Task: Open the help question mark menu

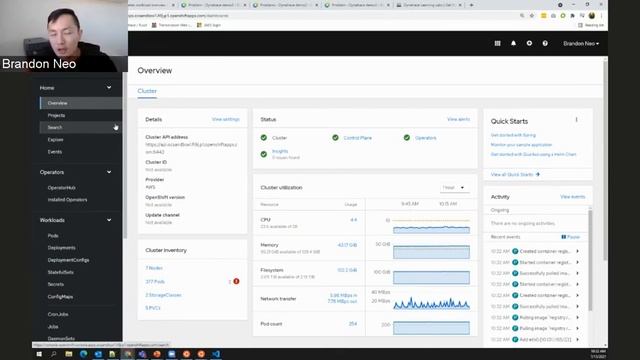Action: click(x=545, y=43)
